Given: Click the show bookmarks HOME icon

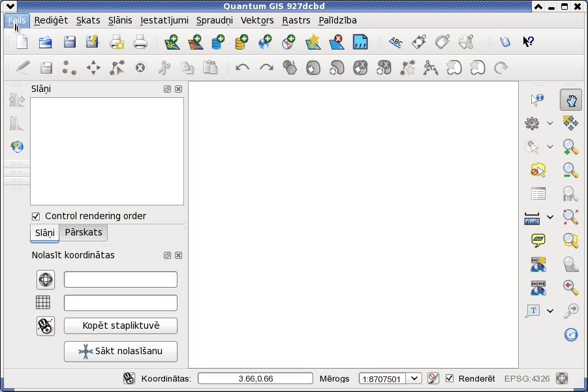Looking at the screenshot, I should pyautogui.click(x=538, y=288).
